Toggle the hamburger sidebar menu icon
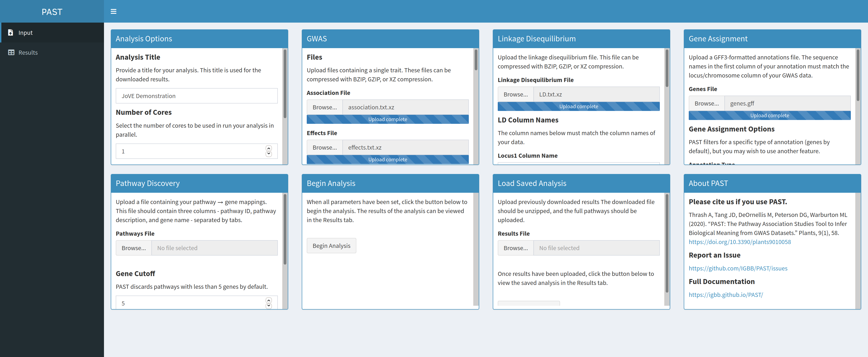868x357 pixels. 113,12
